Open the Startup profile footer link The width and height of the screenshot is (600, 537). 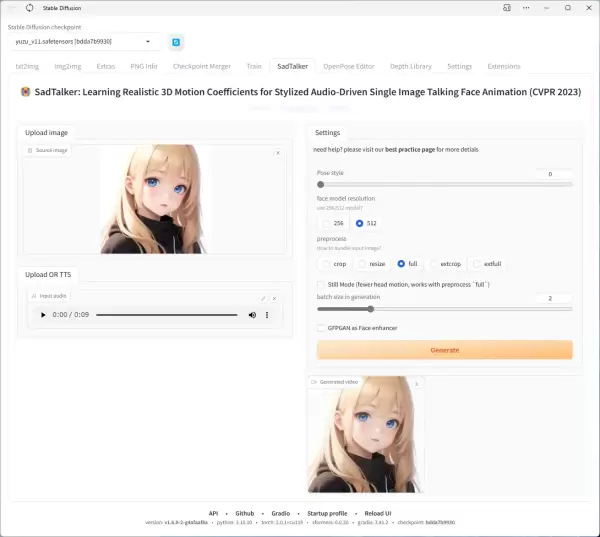(x=327, y=513)
